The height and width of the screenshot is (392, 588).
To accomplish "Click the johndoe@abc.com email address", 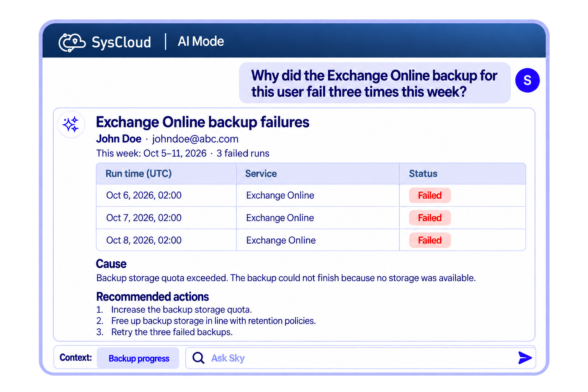I will (x=195, y=139).
